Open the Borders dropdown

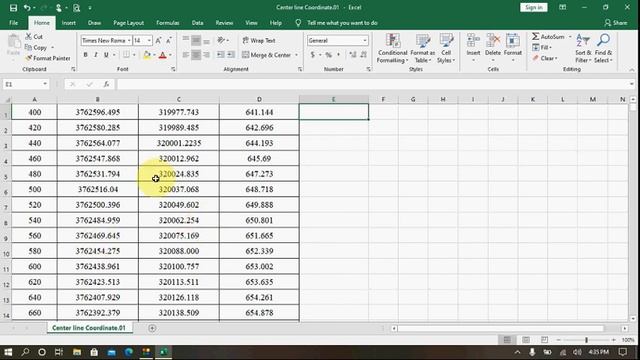134,55
